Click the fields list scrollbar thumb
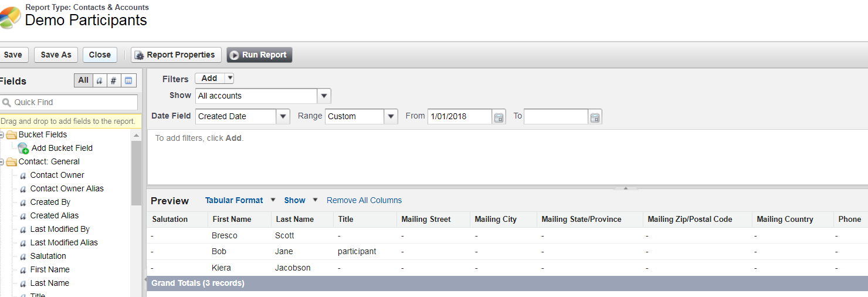Screen dimensions: 868x297 tap(136, 173)
